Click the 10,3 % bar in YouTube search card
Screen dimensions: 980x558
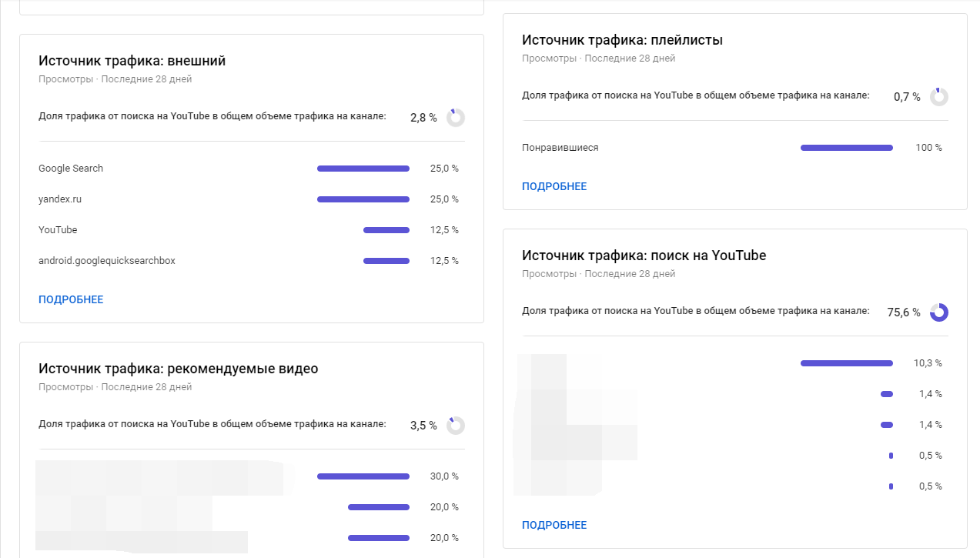[847, 363]
